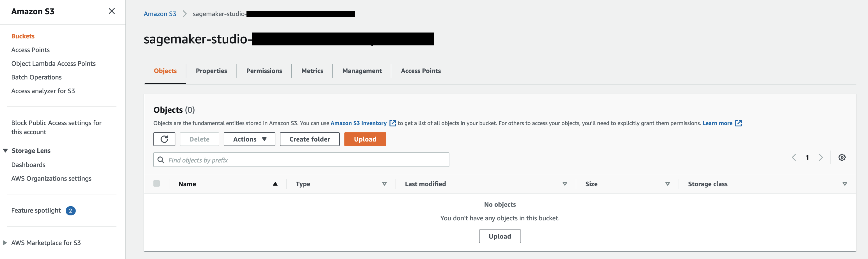The width and height of the screenshot is (868, 259).
Task: Tick the select-all objects checkbox
Action: (x=156, y=183)
